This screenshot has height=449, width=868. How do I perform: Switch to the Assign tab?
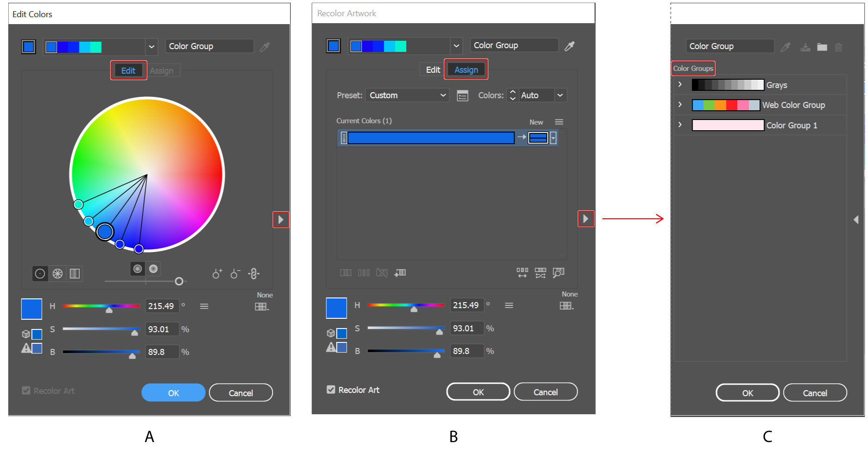click(466, 70)
